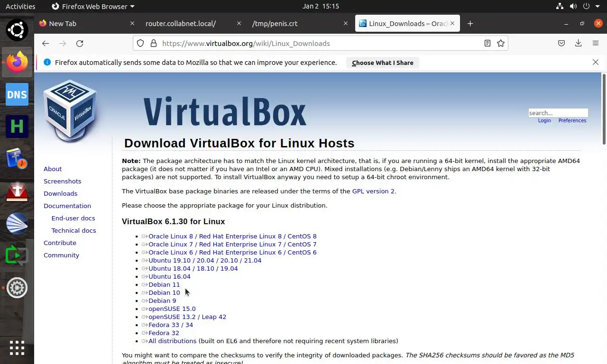Open the Activities overview

tap(20, 6)
